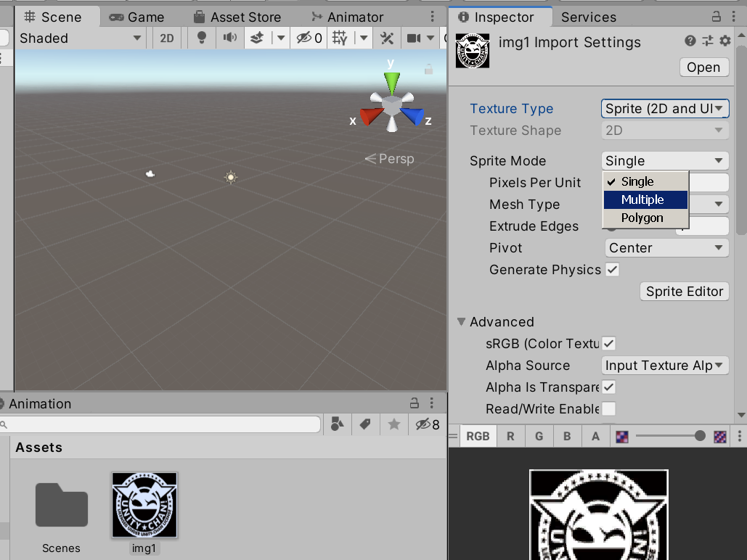Select the camera gizmo in scene
The image size is (747, 560).
pyautogui.click(x=150, y=174)
